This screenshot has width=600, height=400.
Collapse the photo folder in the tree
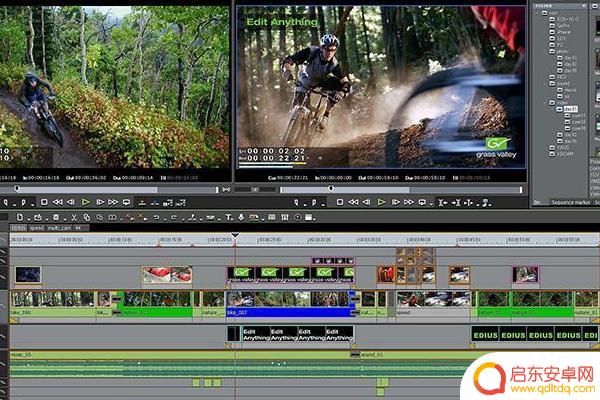point(546,51)
